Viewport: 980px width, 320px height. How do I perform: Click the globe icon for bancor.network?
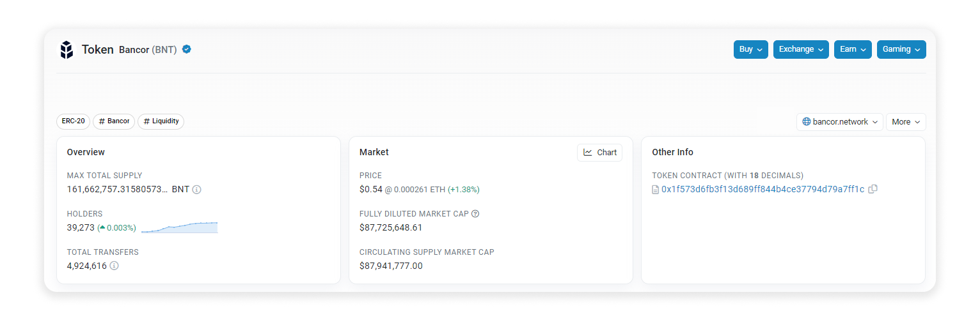[807, 122]
